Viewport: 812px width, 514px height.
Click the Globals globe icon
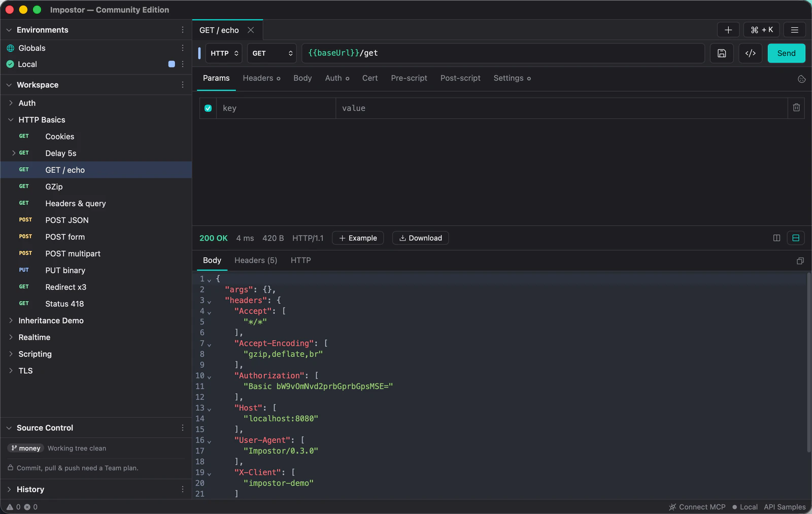pyautogui.click(x=10, y=48)
